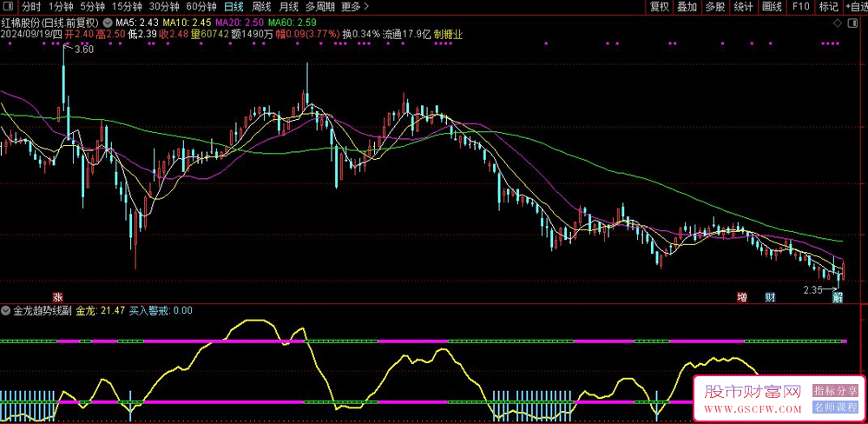Click the 高2.50 high value
The width and height of the screenshot is (868, 424).
pos(109,35)
